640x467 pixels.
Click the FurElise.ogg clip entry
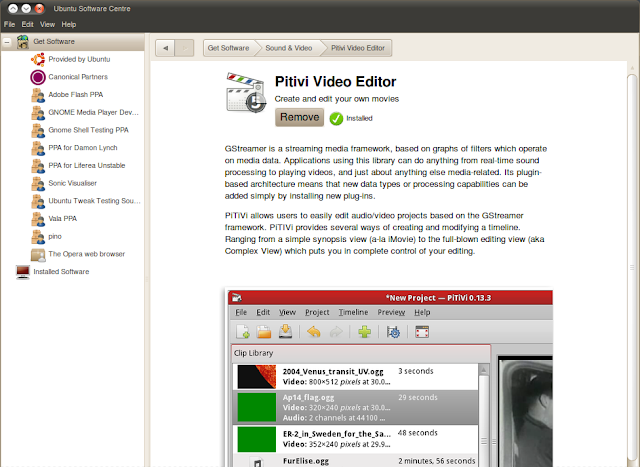(355, 461)
